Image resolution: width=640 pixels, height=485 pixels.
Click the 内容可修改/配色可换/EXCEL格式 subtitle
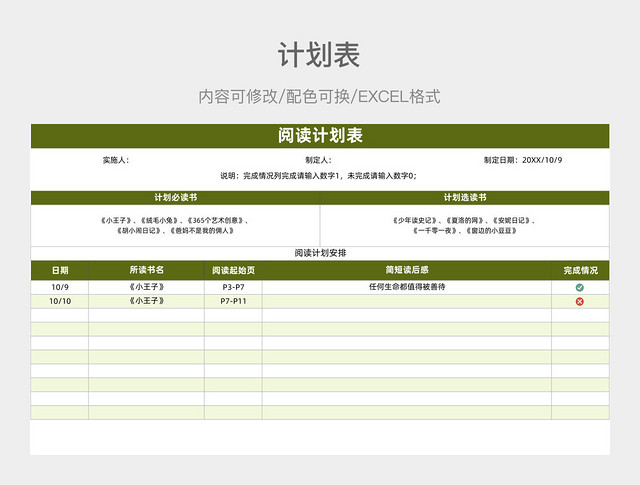click(319, 97)
